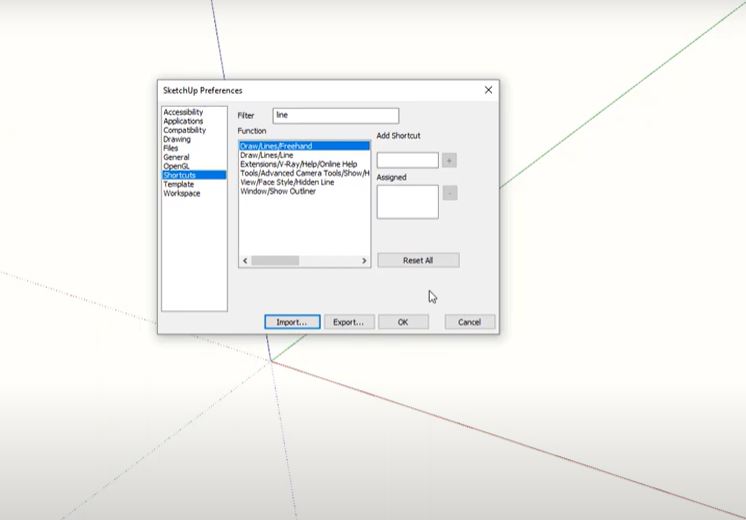Click the function list right scroll arrow
This screenshot has height=520, width=746.
click(x=364, y=261)
